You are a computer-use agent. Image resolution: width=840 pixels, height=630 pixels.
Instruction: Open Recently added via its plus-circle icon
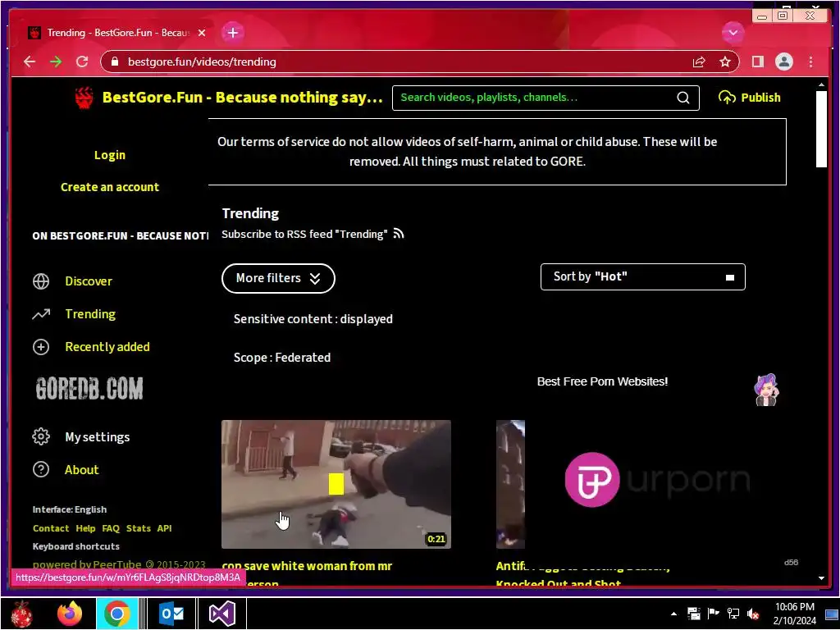[x=41, y=347]
